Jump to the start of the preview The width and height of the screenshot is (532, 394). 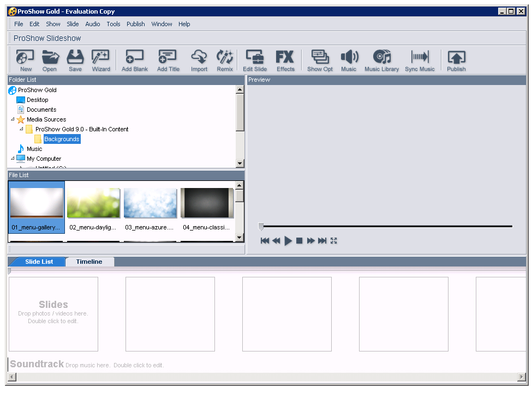tap(265, 240)
